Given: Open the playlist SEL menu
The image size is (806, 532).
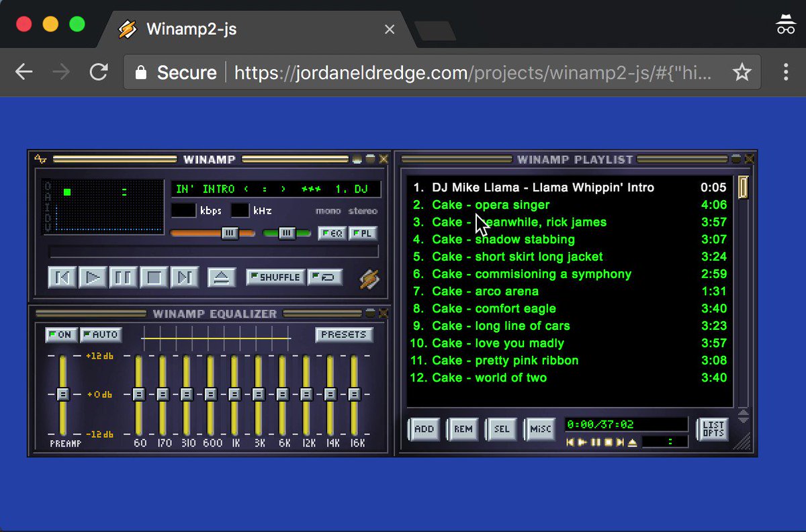Looking at the screenshot, I should click(502, 429).
